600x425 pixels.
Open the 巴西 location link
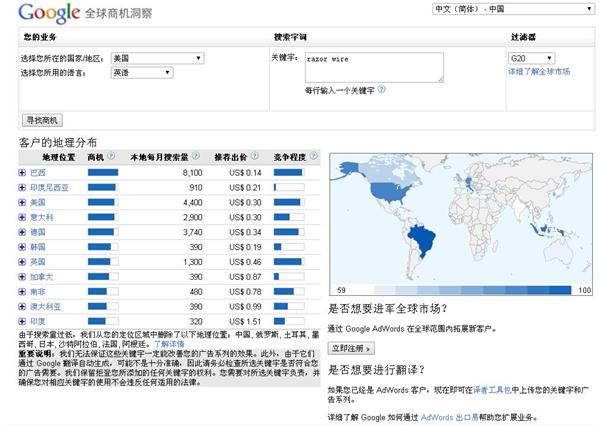pos(38,173)
